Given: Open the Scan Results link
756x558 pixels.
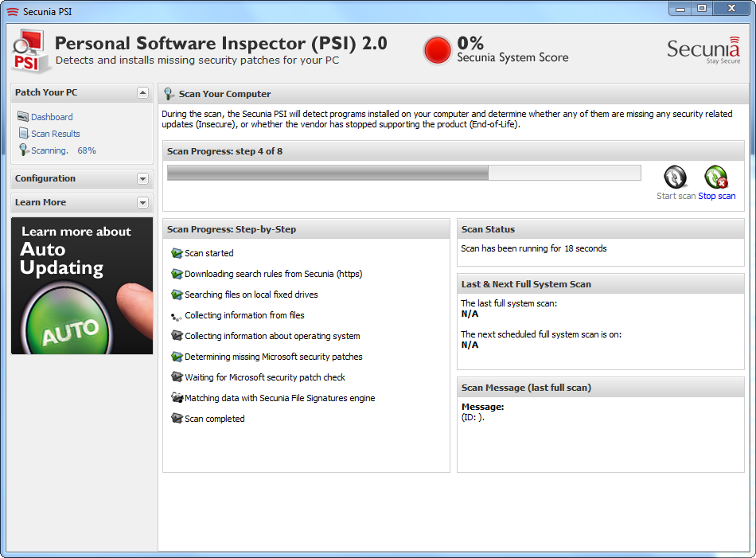Looking at the screenshot, I should (x=56, y=134).
